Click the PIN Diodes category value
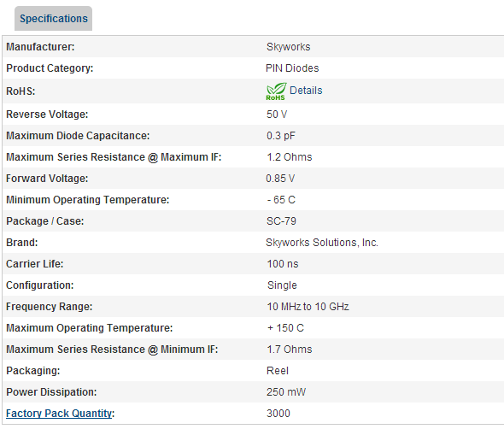The image size is (504, 429). tap(292, 68)
